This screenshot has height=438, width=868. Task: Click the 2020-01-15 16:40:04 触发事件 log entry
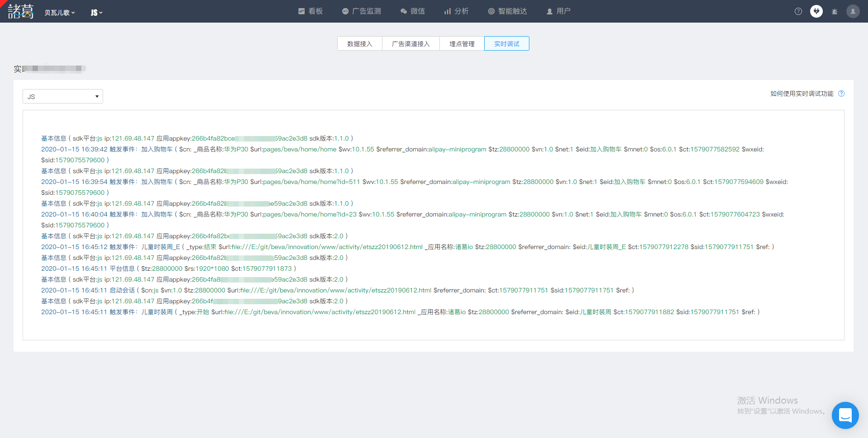(413, 220)
